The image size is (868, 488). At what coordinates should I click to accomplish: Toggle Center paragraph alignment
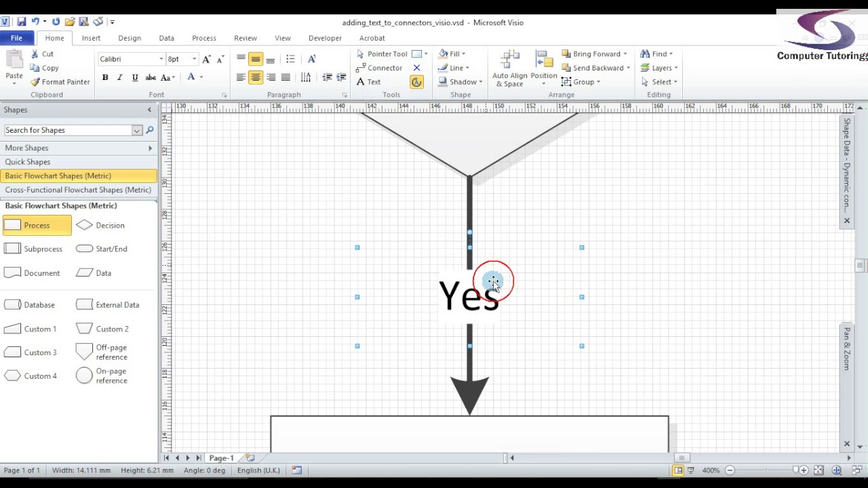pos(256,77)
